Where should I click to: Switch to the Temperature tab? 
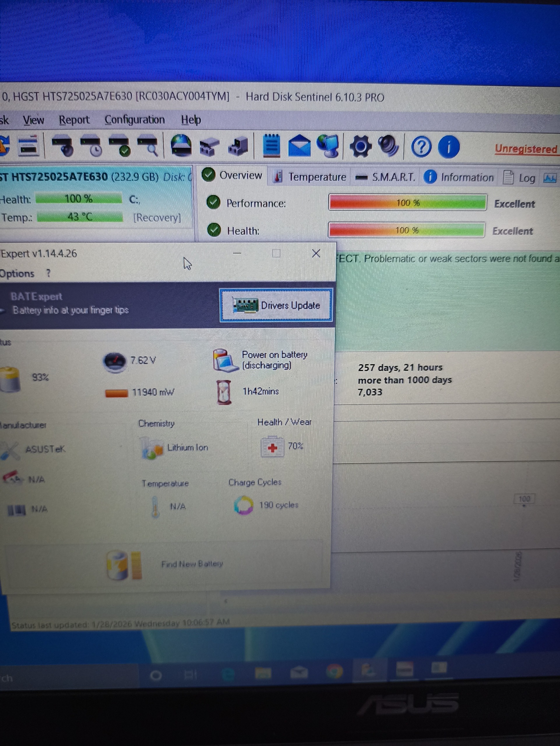click(310, 177)
